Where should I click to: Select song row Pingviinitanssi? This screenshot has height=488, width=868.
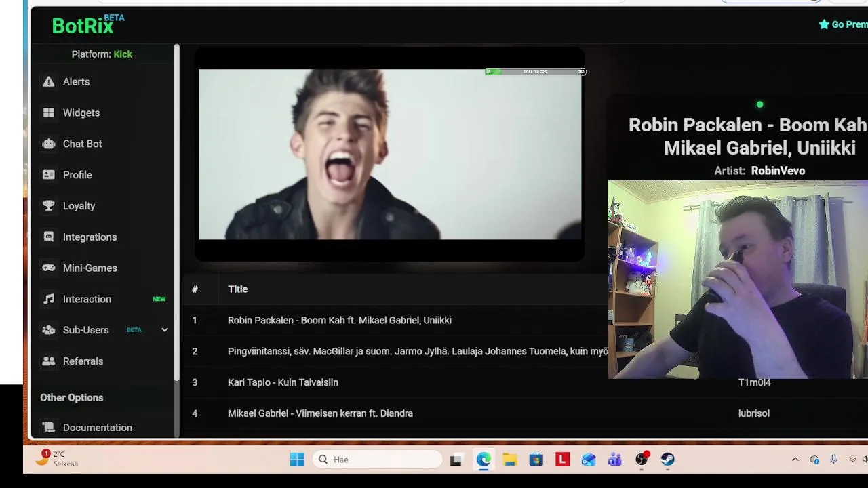[418, 351]
